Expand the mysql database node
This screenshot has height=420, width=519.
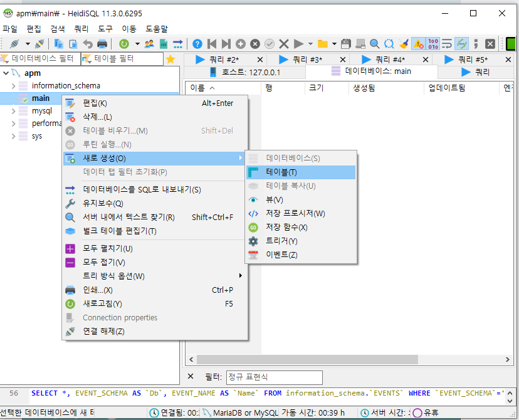13,111
